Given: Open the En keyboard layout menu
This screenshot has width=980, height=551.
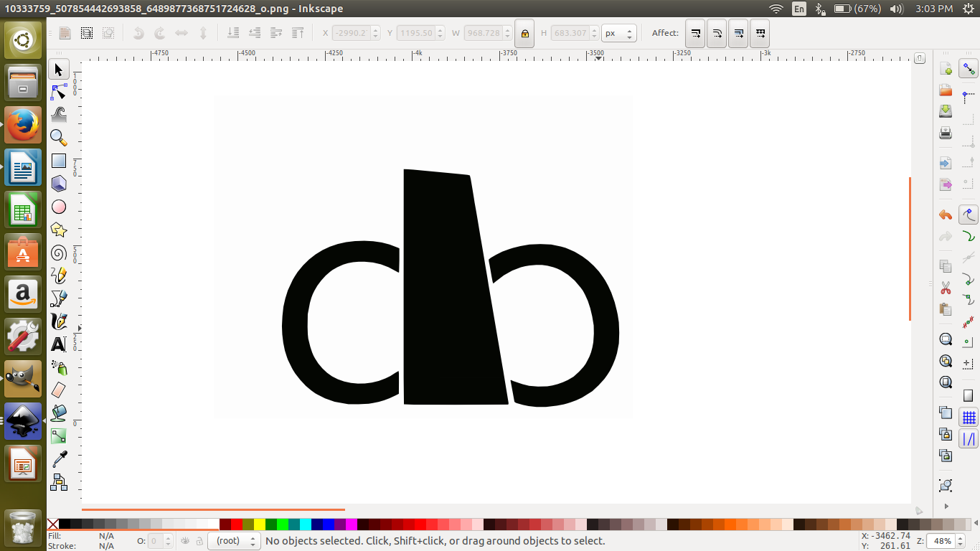Looking at the screenshot, I should tap(799, 9).
